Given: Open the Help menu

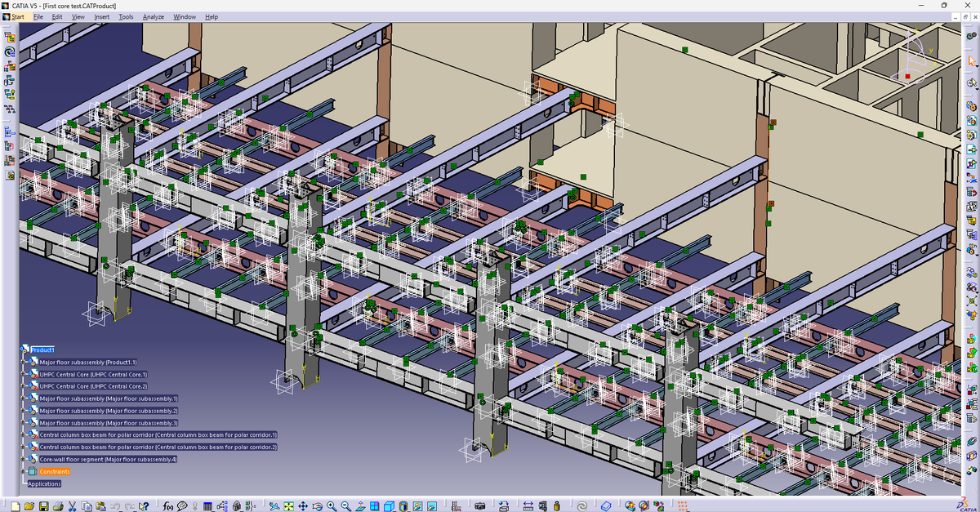Looking at the screenshot, I should 212,16.
